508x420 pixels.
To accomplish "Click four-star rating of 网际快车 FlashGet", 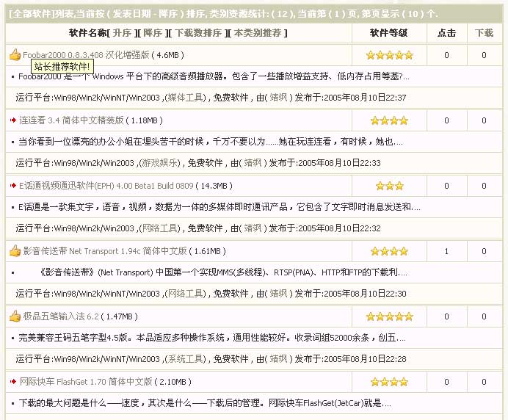I will [389, 382].
